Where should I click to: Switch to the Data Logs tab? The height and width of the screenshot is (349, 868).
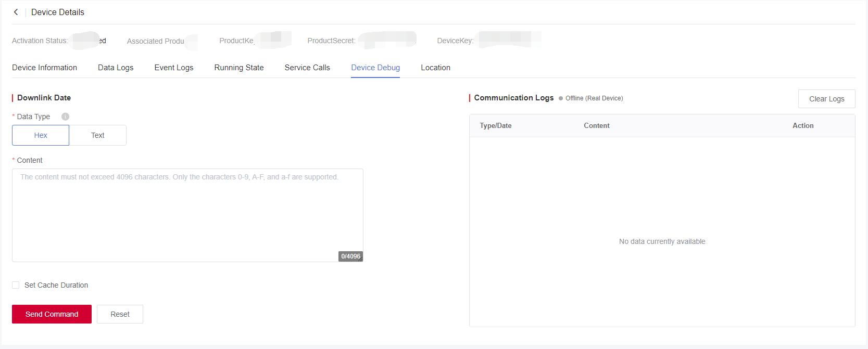click(x=116, y=68)
